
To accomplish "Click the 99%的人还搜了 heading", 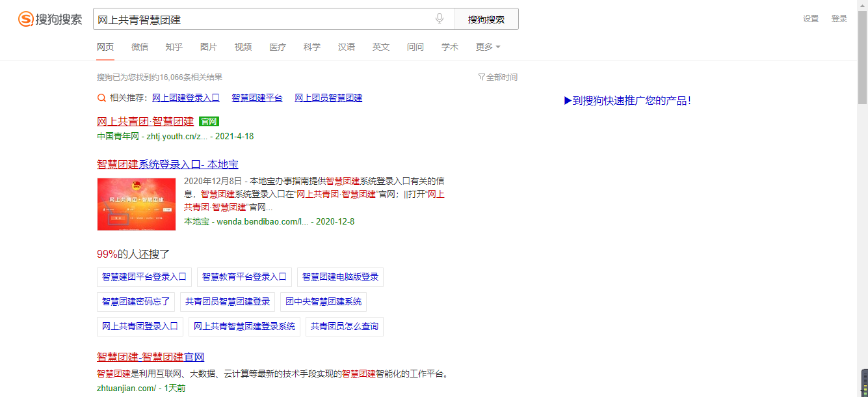I will tap(133, 254).
